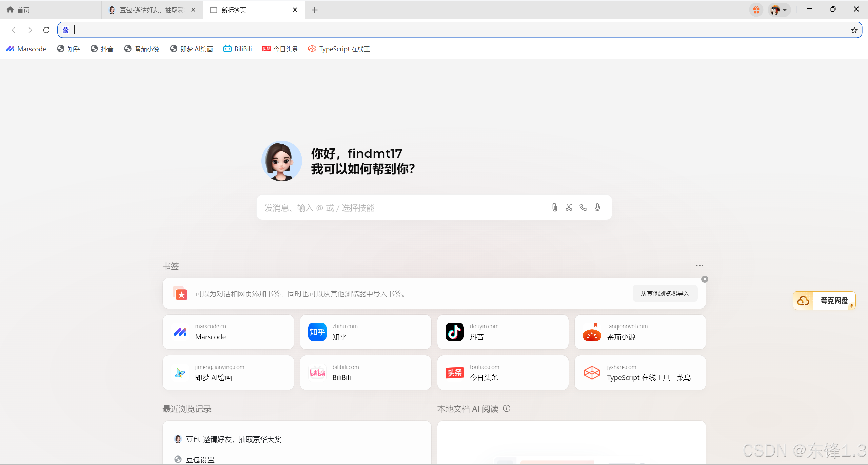Image resolution: width=868 pixels, height=465 pixels.
Task: Click 从其他浏览器导入 button
Action: [665, 294]
